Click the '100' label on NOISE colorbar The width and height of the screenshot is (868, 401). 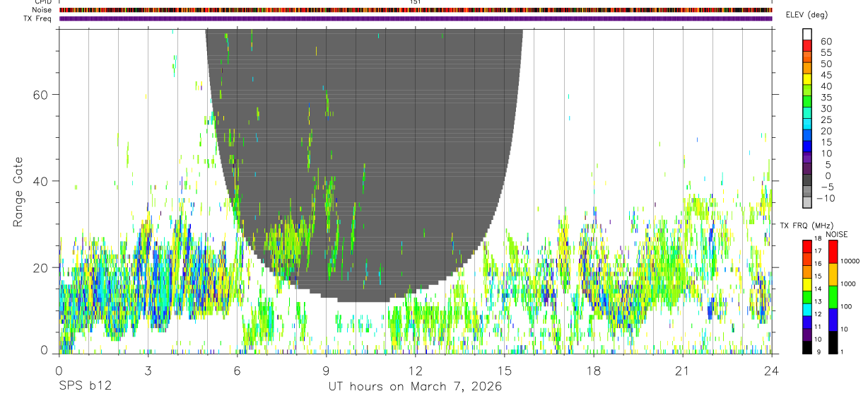[848, 306]
